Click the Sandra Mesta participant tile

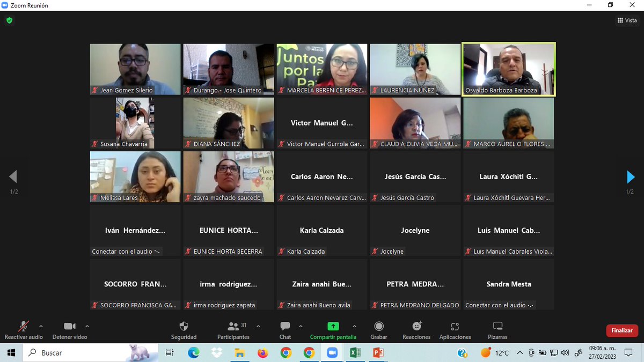click(x=509, y=284)
